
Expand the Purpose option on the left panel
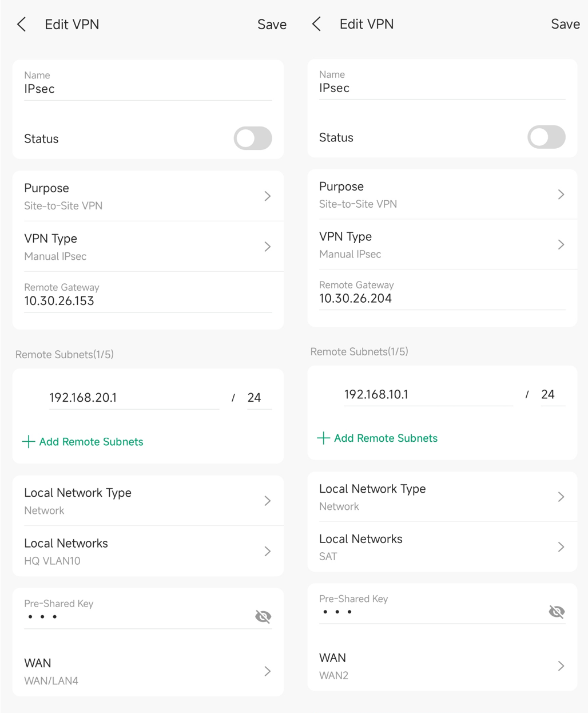pyautogui.click(x=267, y=196)
